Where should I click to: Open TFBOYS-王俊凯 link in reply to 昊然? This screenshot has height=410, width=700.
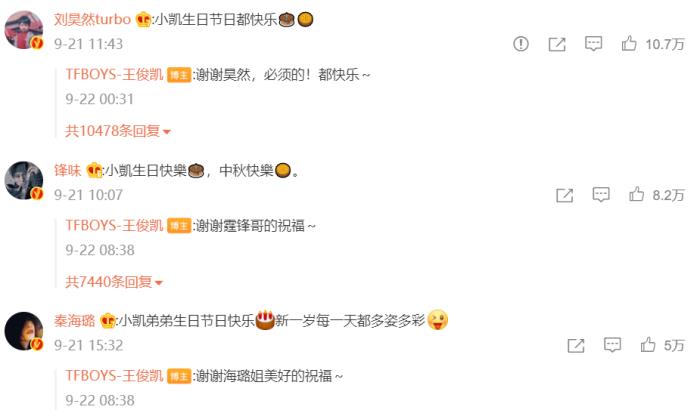[114, 74]
